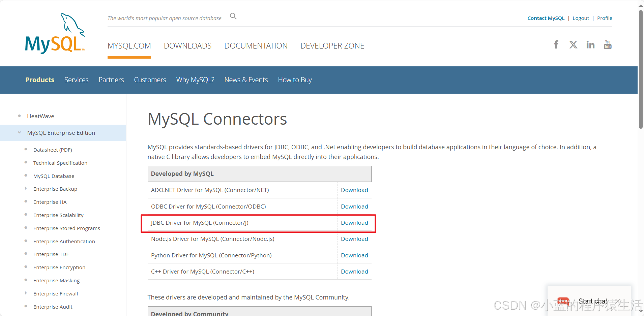Download the JDBC Connector/J driver
644x316 pixels.
[354, 223]
